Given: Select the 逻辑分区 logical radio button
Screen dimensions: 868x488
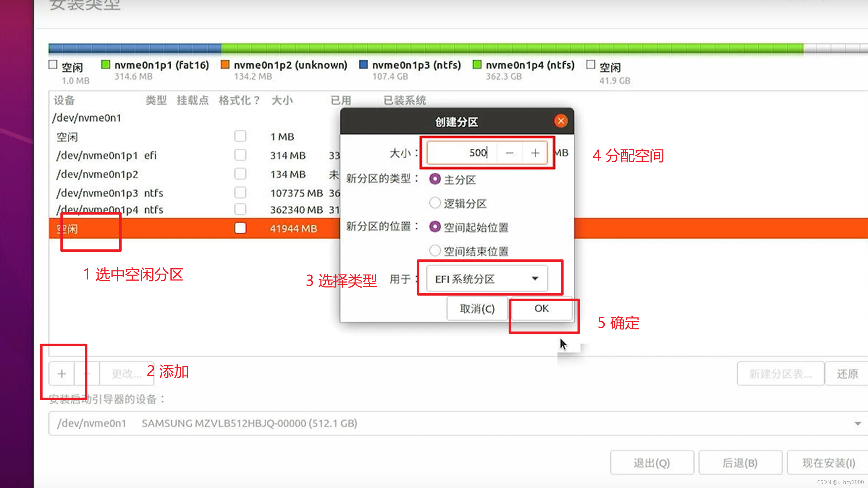Looking at the screenshot, I should pyautogui.click(x=435, y=203).
